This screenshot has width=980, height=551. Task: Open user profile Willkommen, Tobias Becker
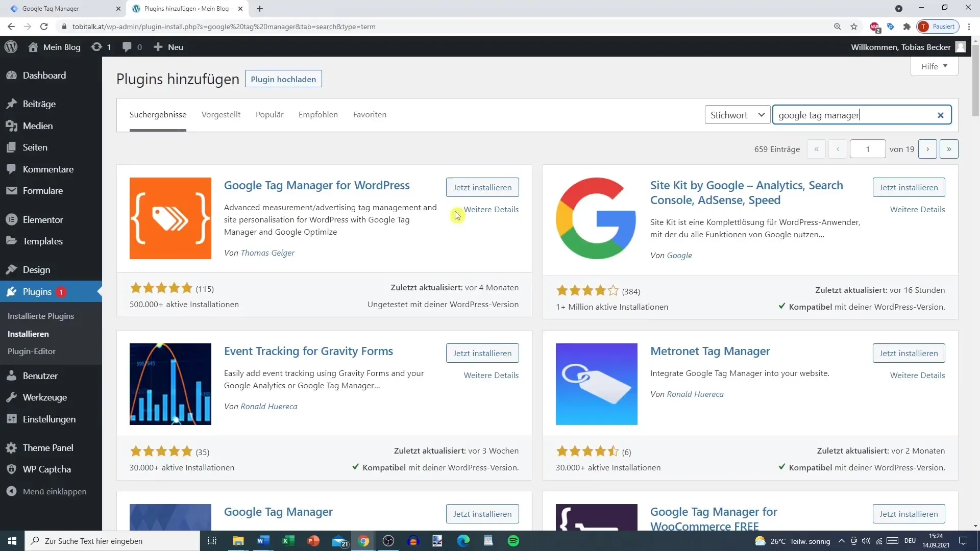(908, 47)
